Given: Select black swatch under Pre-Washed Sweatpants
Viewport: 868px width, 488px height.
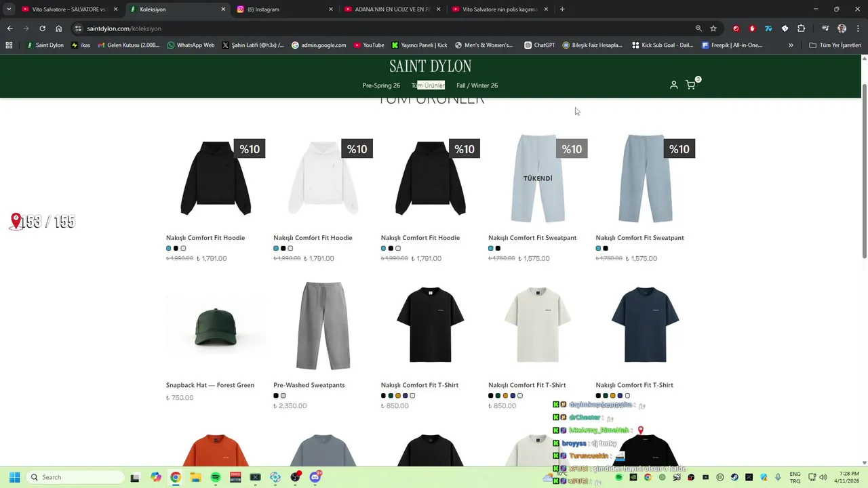Looking at the screenshot, I should click(276, 396).
